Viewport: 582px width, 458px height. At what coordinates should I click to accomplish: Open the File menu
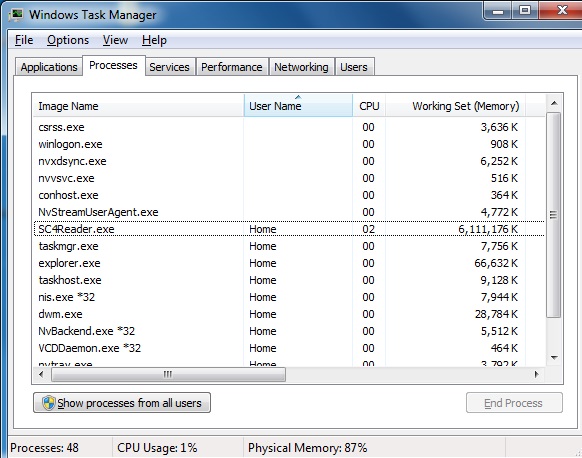pos(24,40)
